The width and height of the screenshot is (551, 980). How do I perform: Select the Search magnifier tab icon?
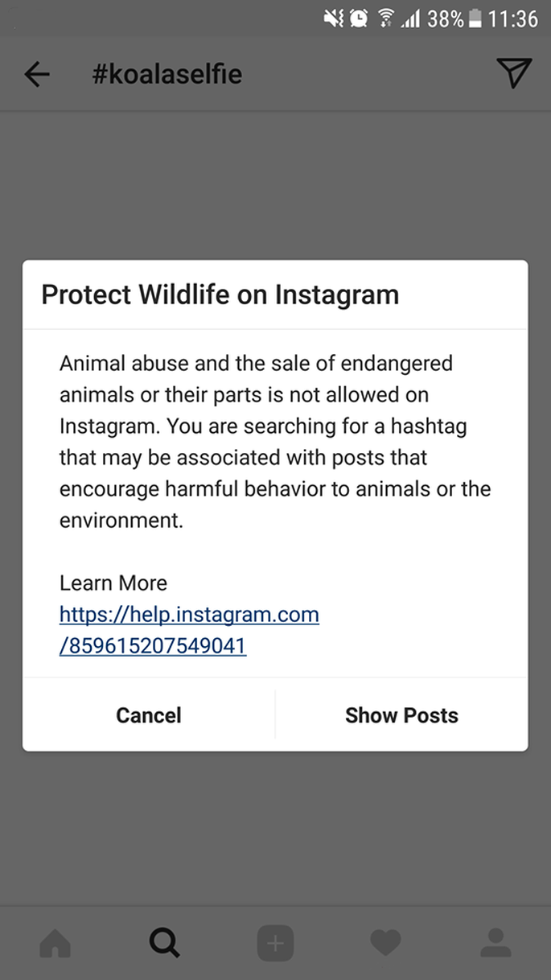pyautogui.click(x=165, y=943)
